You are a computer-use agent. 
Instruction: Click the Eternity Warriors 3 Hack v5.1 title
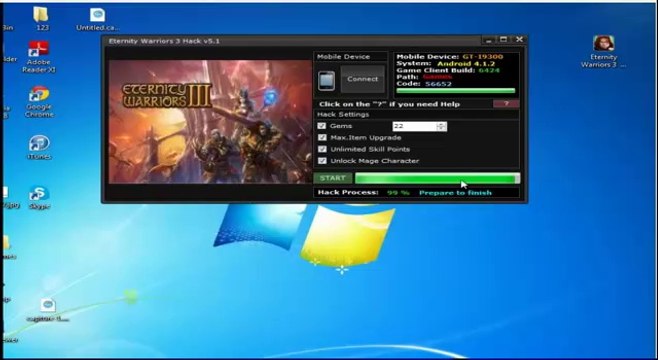164,41
